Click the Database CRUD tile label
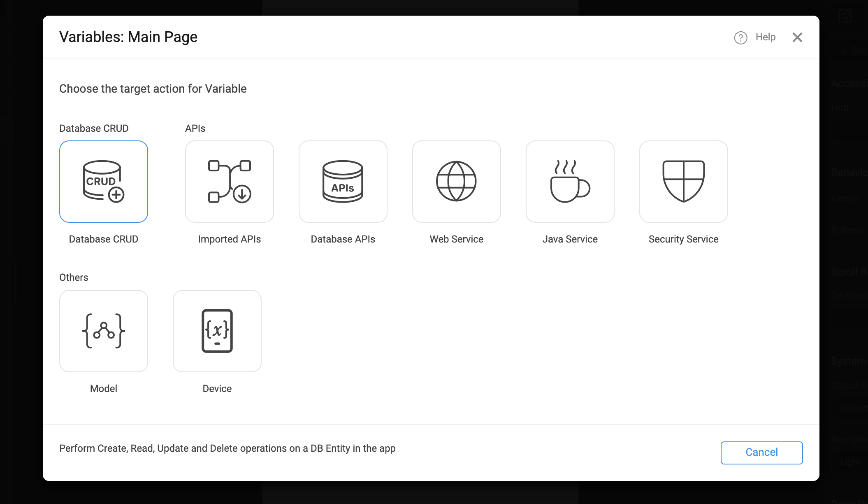This screenshot has width=868, height=504. pyautogui.click(x=104, y=239)
